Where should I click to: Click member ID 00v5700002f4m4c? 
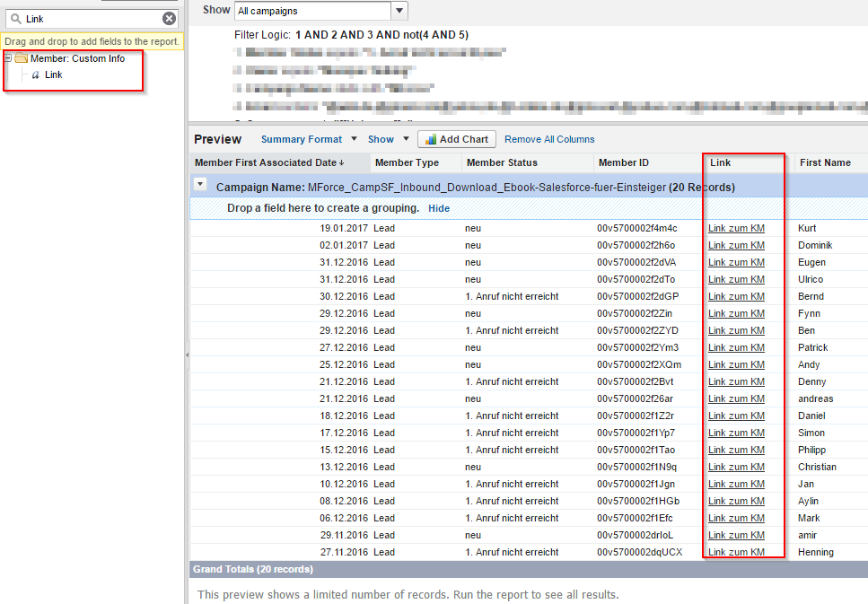tap(636, 228)
